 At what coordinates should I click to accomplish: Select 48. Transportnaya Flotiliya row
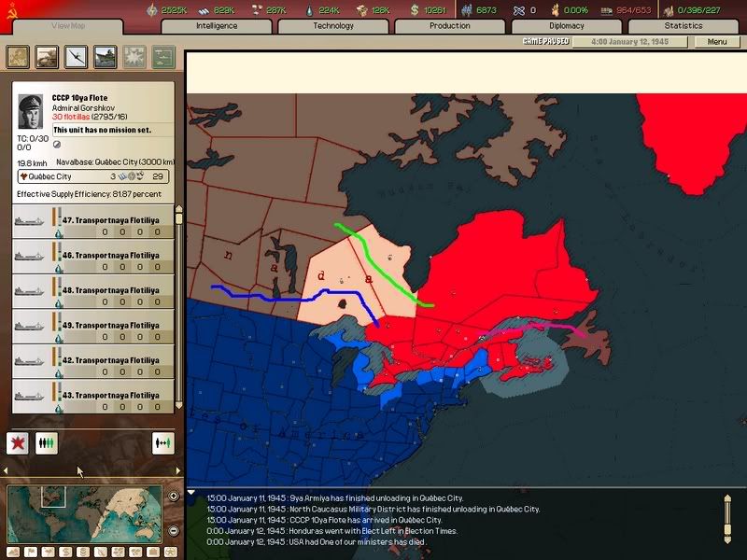pyautogui.click(x=92, y=291)
